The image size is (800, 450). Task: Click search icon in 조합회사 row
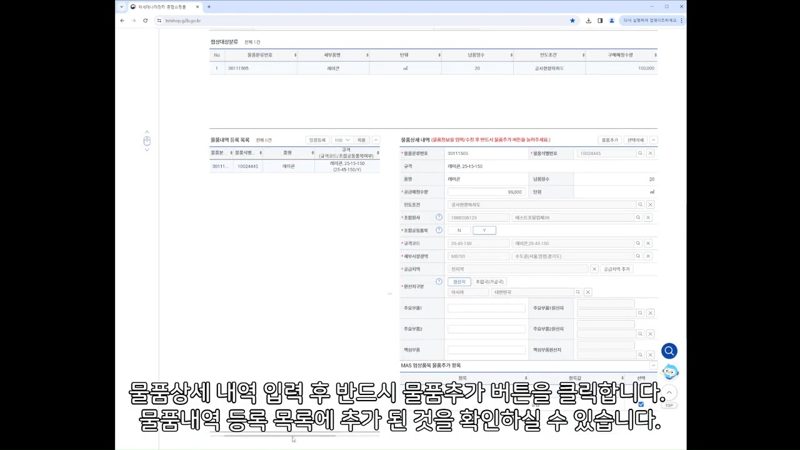pyautogui.click(x=638, y=217)
